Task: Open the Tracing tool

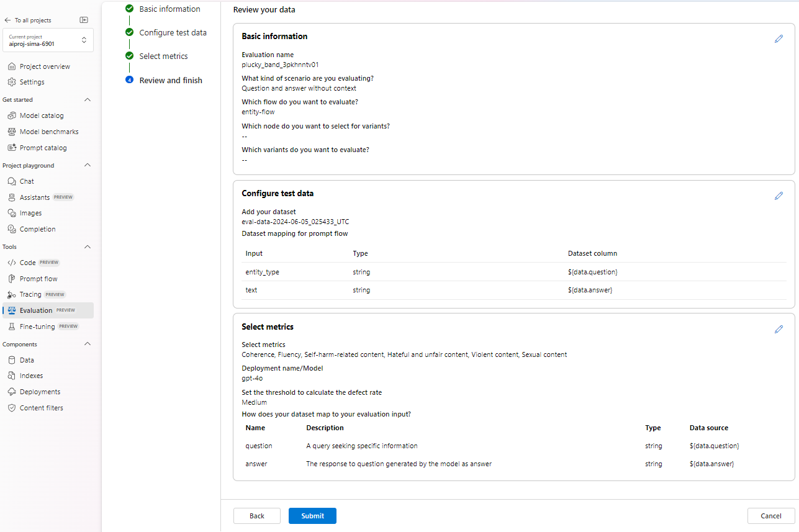Action: click(31, 294)
